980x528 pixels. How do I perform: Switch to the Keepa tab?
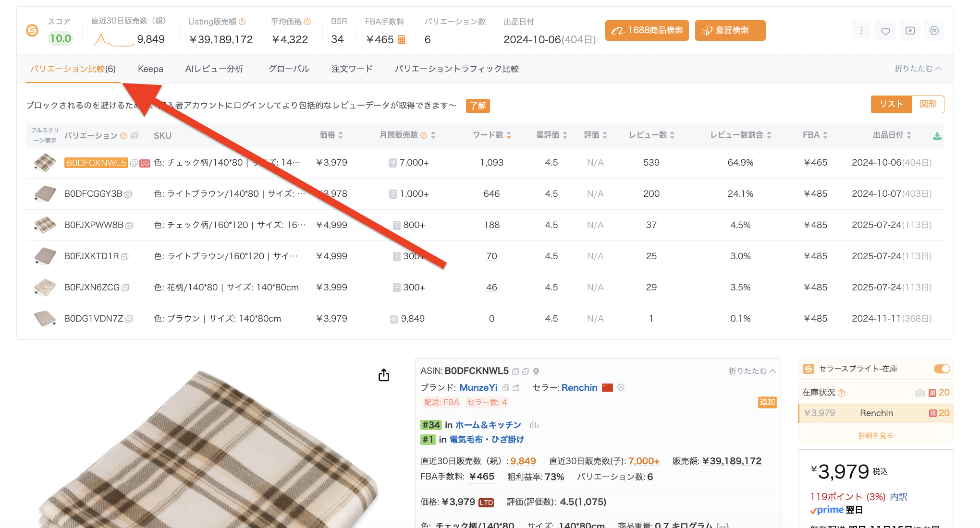(x=150, y=69)
